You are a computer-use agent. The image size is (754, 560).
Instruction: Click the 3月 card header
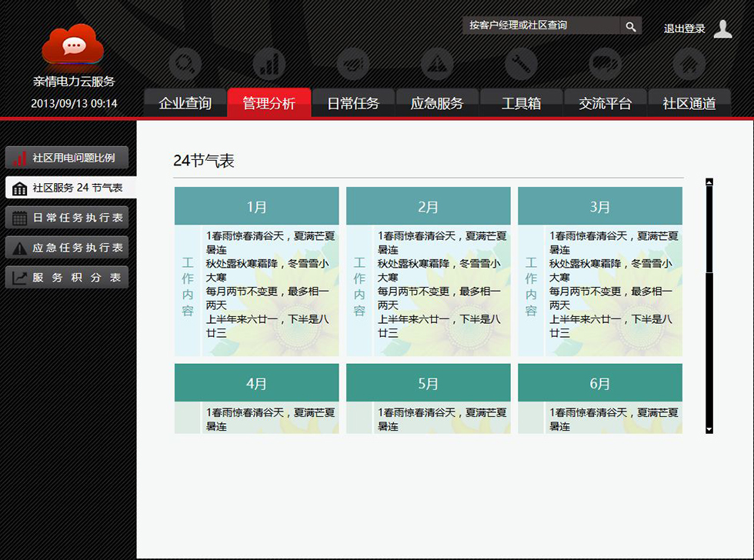coord(600,206)
